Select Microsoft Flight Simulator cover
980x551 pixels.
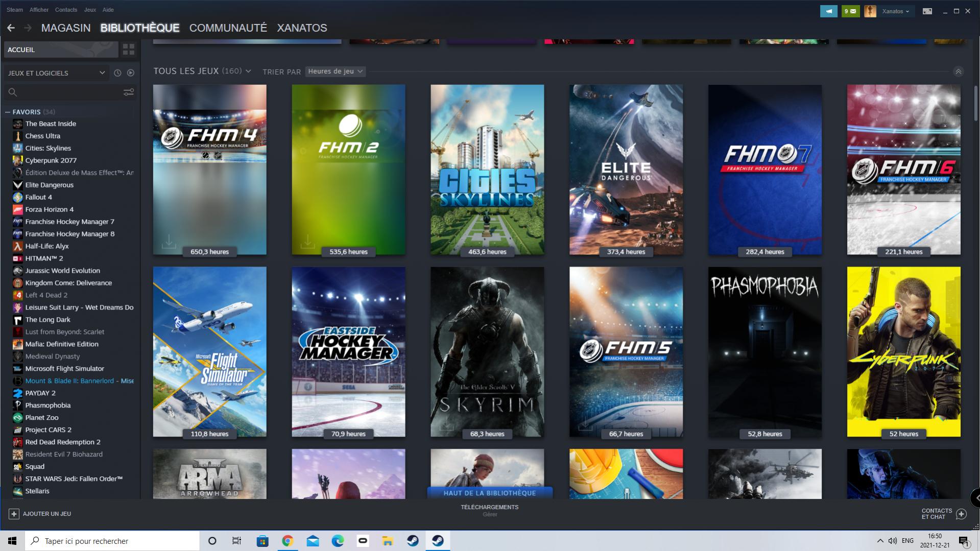click(209, 352)
